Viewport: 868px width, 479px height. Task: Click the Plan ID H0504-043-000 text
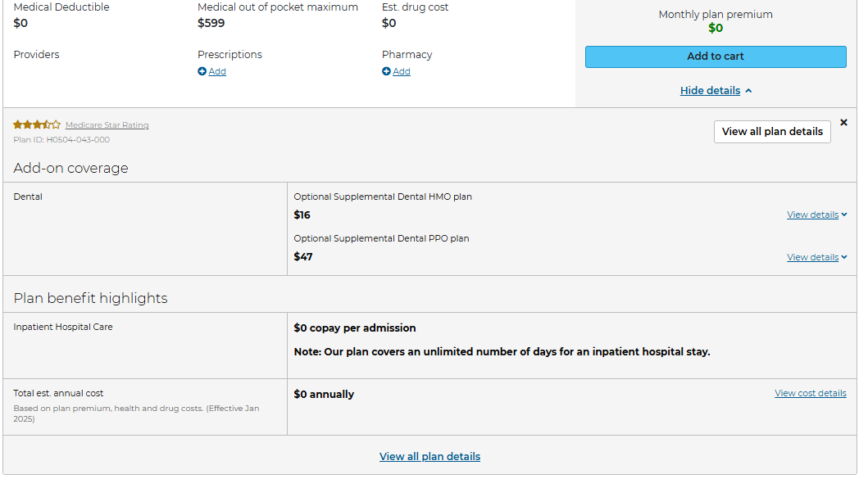pos(61,140)
